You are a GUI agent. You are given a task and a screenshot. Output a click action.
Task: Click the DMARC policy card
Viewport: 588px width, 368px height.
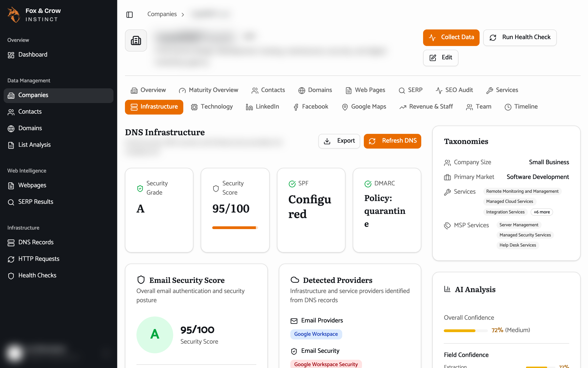tap(387, 210)
